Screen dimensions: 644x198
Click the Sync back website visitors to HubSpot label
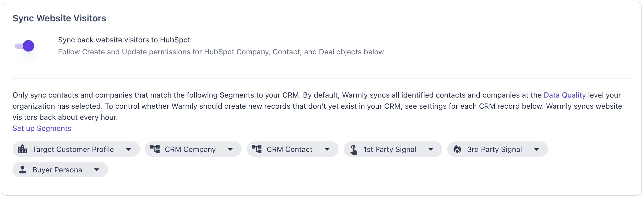(124, 40)
